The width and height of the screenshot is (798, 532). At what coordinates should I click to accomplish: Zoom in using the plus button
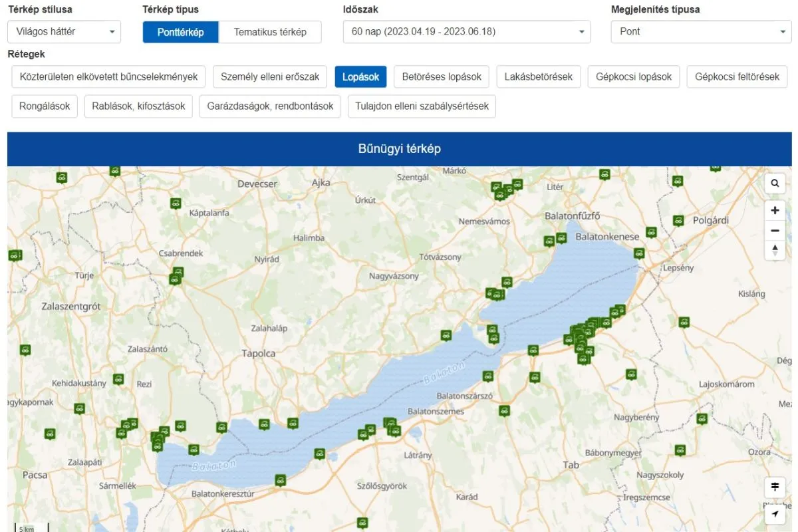pyautogui.click(x=775, y=211)
